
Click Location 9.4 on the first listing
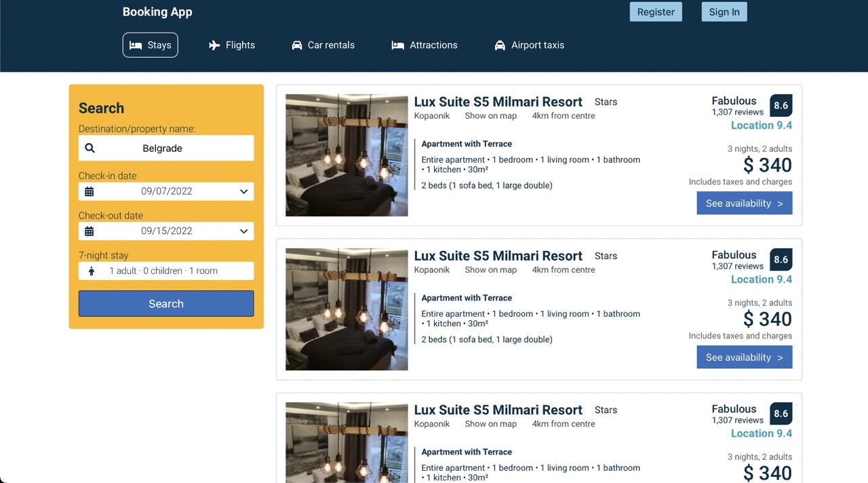(762, 125)
